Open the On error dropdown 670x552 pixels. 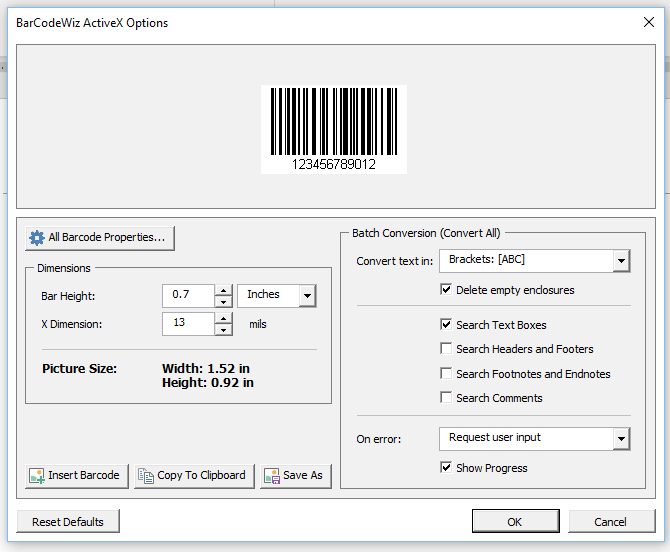click(621, 438)
